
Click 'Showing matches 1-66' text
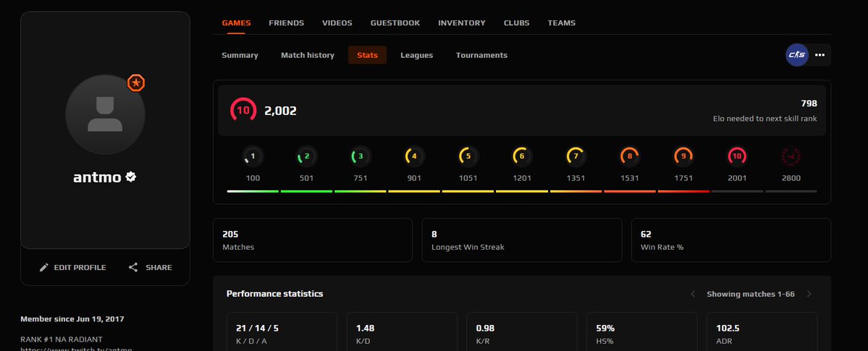[751, 294]
